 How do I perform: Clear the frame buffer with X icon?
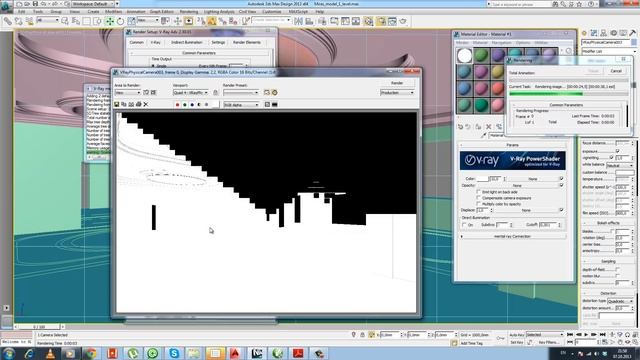pyautogui.click(x=146, y=104)
